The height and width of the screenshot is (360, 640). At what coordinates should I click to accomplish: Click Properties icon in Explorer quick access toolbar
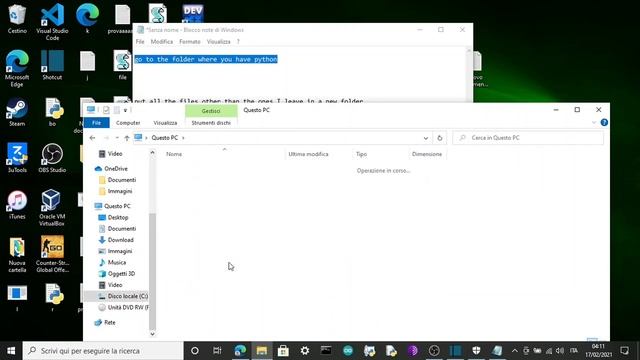pos(106,110)
